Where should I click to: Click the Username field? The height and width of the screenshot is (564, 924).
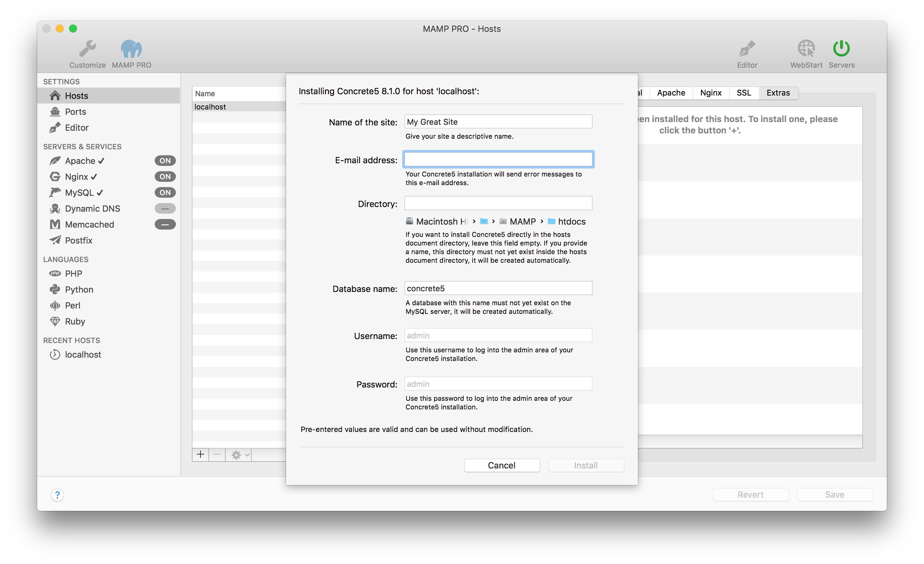pos(499,336)
